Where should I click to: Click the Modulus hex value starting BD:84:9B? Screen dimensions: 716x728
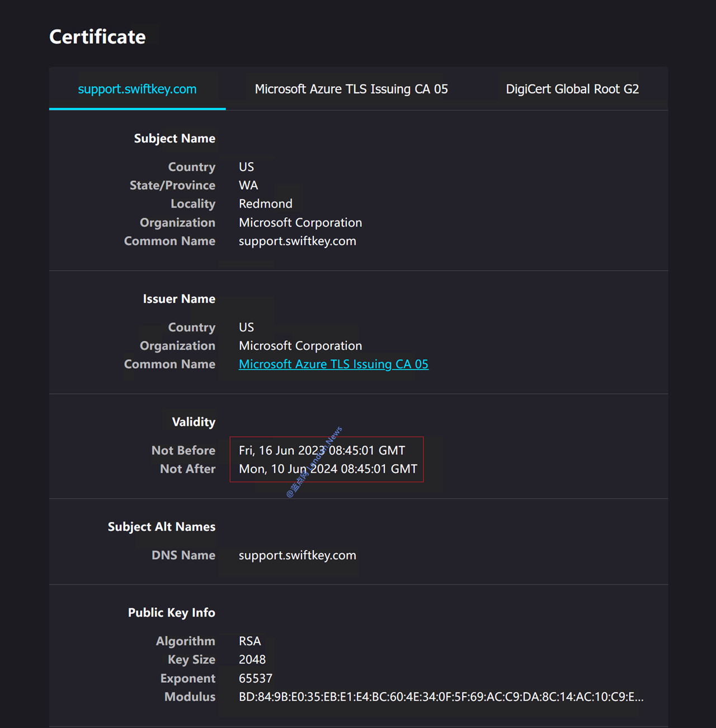441,697
